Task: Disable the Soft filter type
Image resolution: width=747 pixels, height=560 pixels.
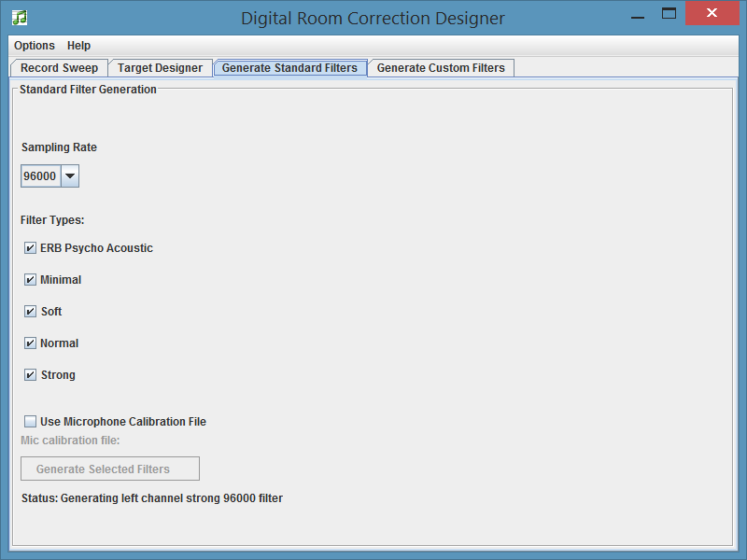Action: (x=31, y=311)
